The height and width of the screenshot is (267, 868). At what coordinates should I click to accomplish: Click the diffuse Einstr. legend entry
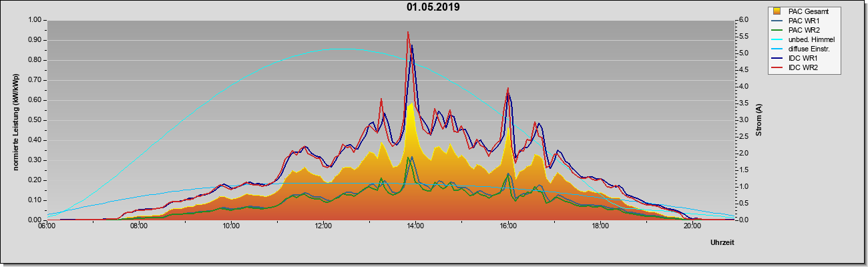806,49
